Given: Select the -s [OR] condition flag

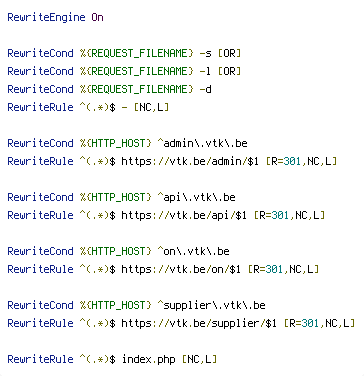Looking at the screenshot, I should [x=220, y=53].
